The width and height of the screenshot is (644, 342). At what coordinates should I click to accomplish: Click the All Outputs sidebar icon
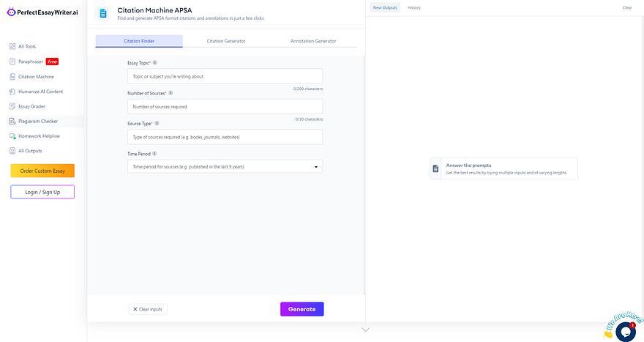tap(12, 151)
